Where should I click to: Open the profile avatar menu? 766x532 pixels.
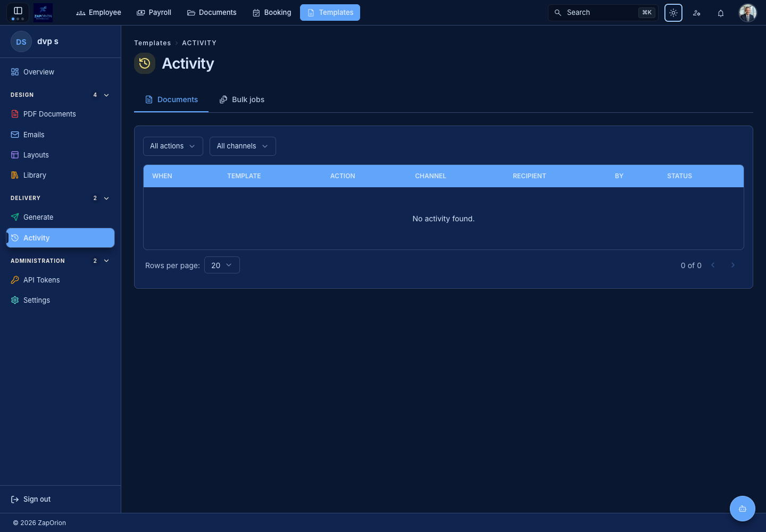748,13
